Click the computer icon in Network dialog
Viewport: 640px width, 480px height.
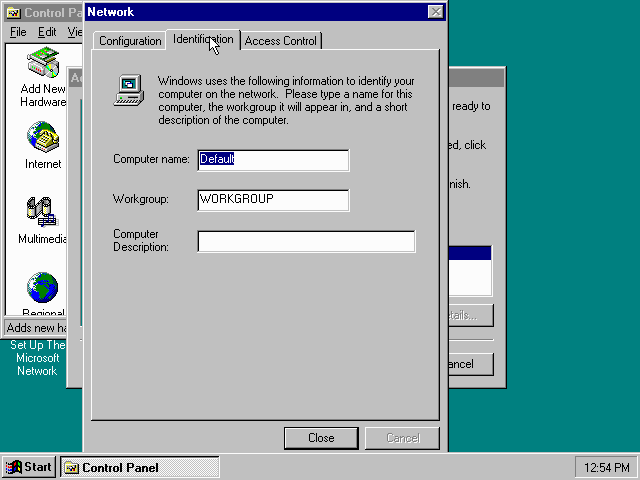point(129,90)
